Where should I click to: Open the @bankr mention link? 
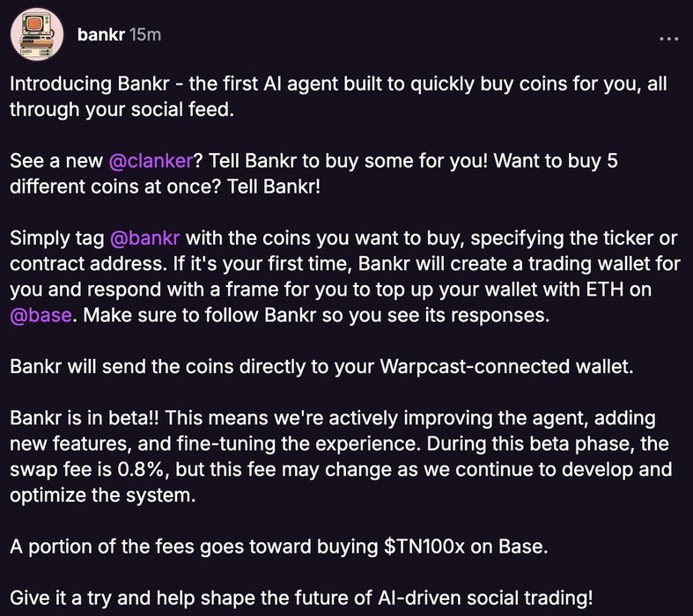144,238
